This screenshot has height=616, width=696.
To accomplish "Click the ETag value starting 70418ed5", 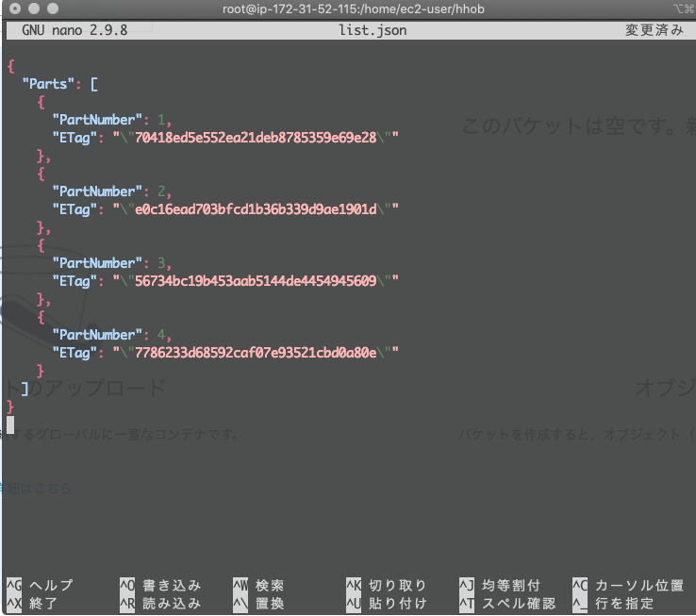I will click(256, 138).
